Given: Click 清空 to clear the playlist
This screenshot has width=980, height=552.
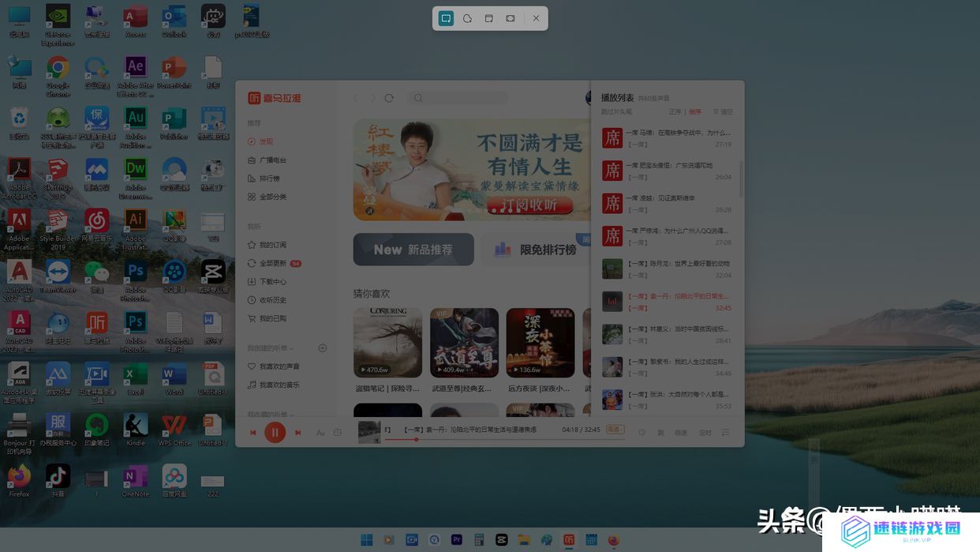Looking at the screenshot, I should (723, 112).
